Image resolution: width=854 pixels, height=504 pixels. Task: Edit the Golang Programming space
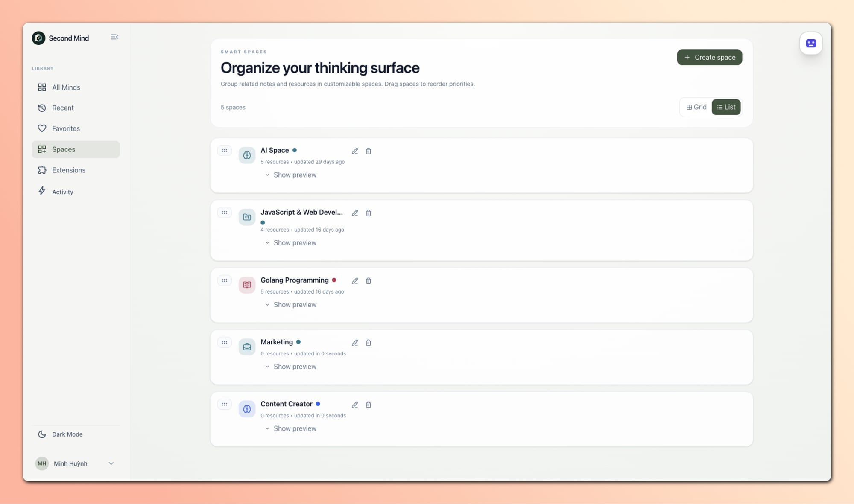[355, 281]
